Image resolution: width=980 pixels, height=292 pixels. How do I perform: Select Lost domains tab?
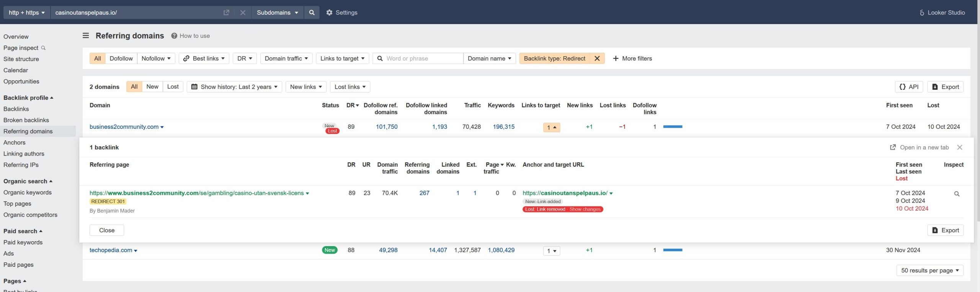(x=173, y=87)
